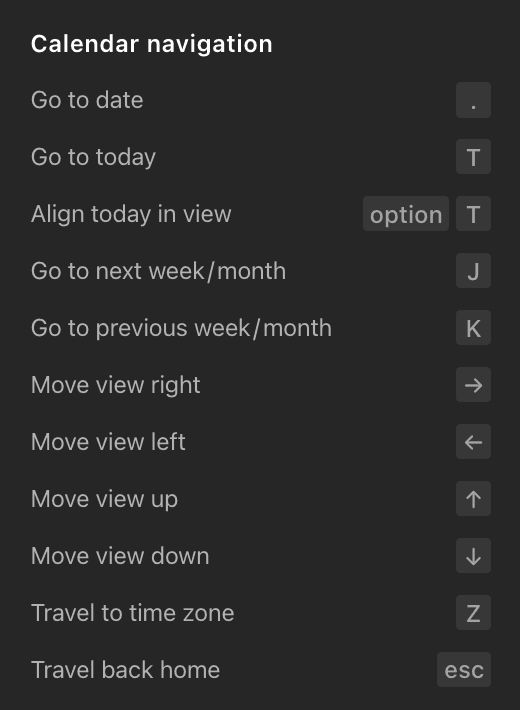Click the up arrow key icon
Image resolution: width=520 pixels, height=710 pixels.
coord(473,499)
